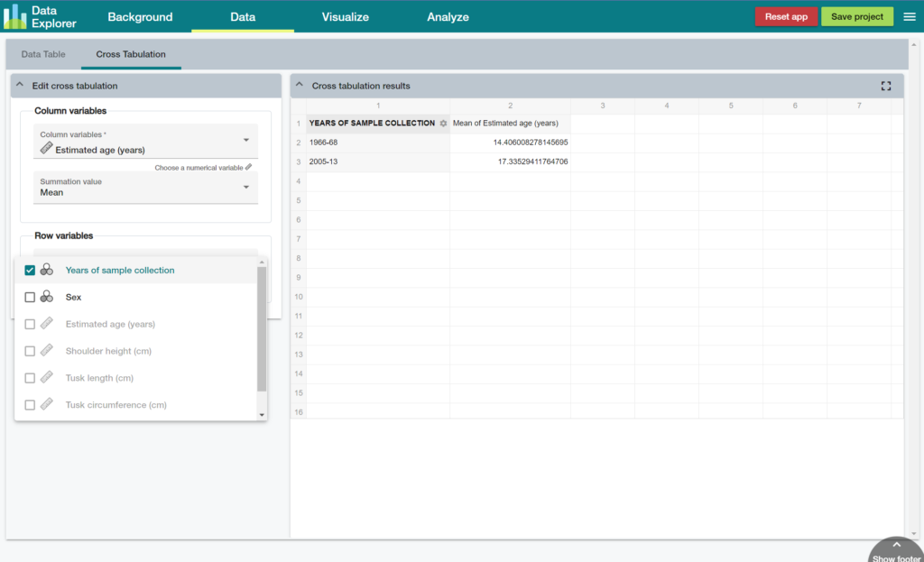Switch to the Data Table tab
This screenshot has width=924, height=562.
(x=42, y=54)
